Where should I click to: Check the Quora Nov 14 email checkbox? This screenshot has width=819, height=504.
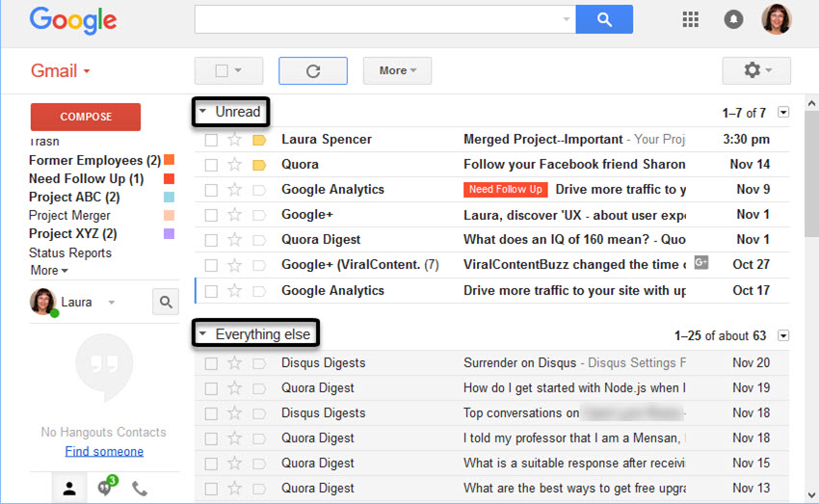[x=211, y=165]
